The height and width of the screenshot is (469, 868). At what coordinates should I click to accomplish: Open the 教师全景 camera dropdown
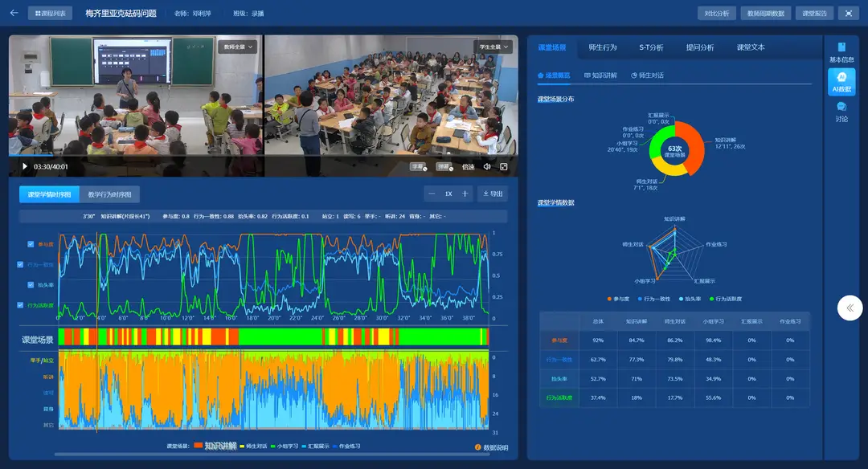(x=238, y=47)
